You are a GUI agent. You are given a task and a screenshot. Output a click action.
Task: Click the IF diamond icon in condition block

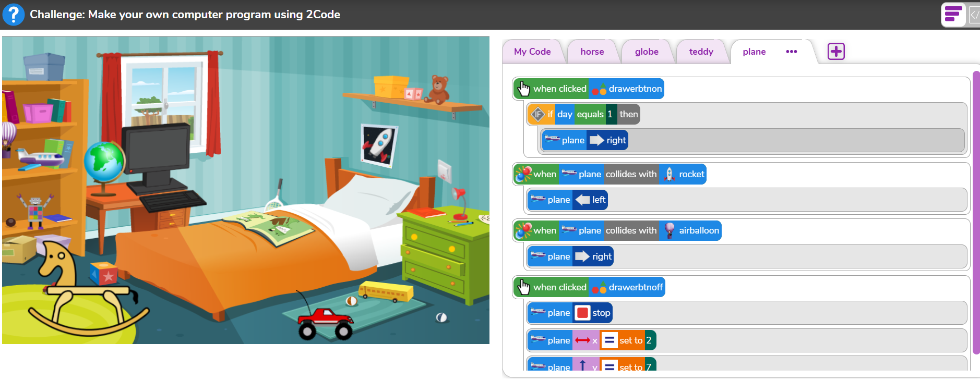click(537, 114)
